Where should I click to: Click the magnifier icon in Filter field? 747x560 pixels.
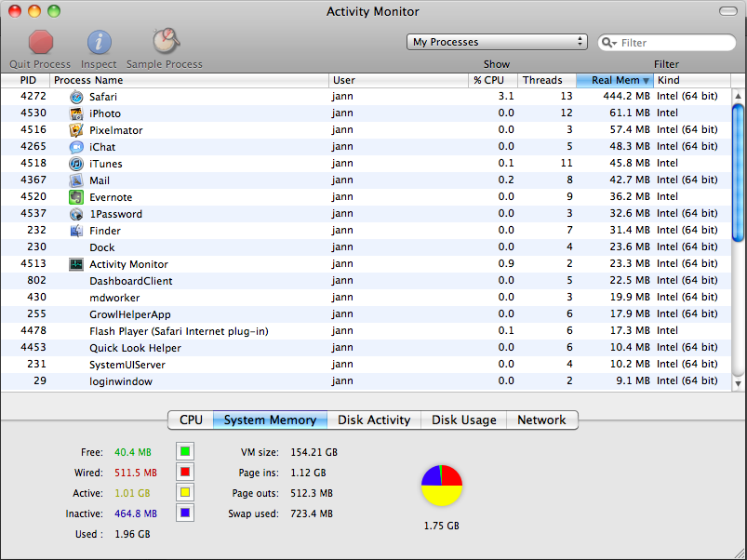(x=608, y=43)
